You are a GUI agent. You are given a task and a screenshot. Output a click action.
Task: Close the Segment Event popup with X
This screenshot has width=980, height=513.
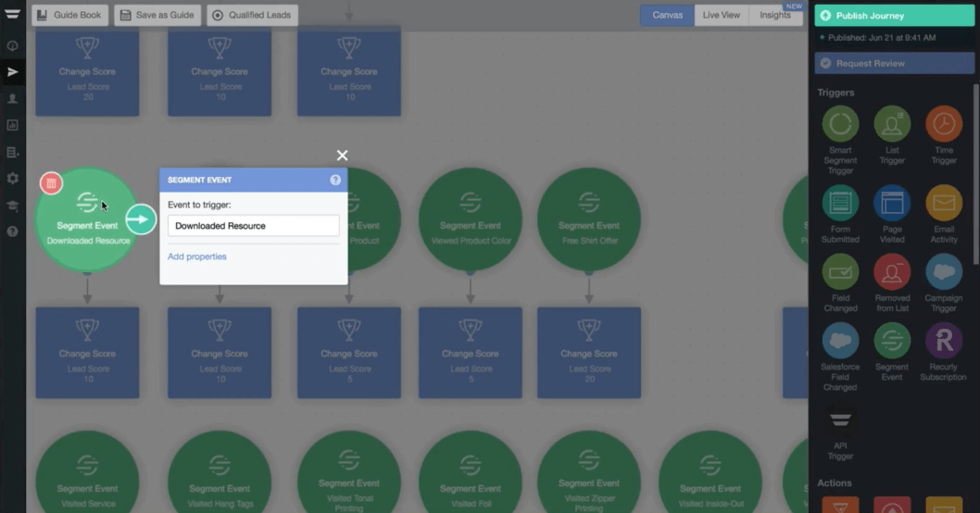point(342,156)
